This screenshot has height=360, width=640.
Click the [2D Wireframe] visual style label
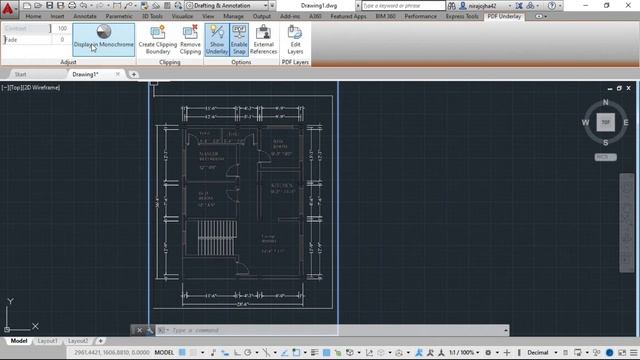click(43, 88)
